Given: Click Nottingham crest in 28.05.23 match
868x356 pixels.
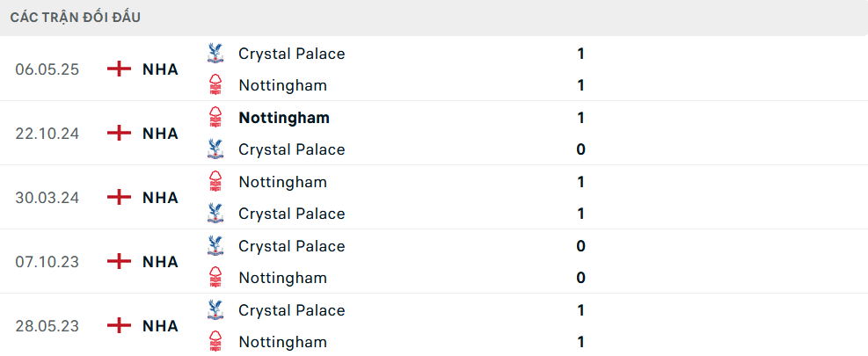Looking at the screenshot, I should coord(215,342).
